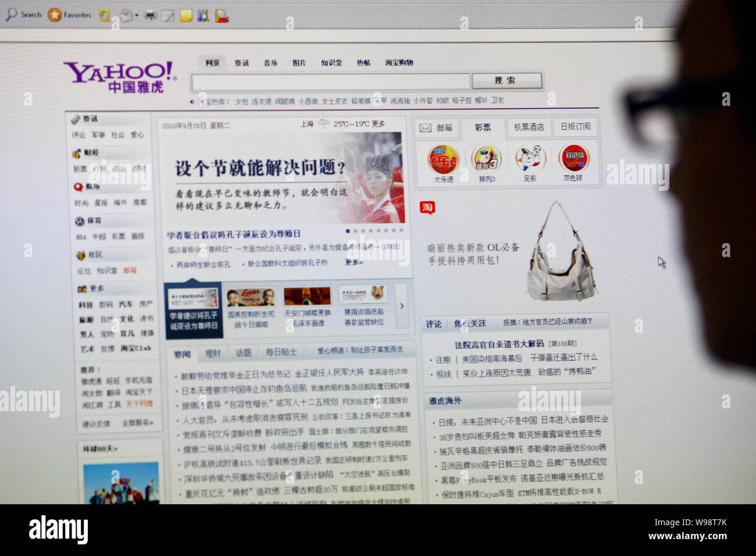Open the 淘宝Club sidebar link

pos(136,348)
